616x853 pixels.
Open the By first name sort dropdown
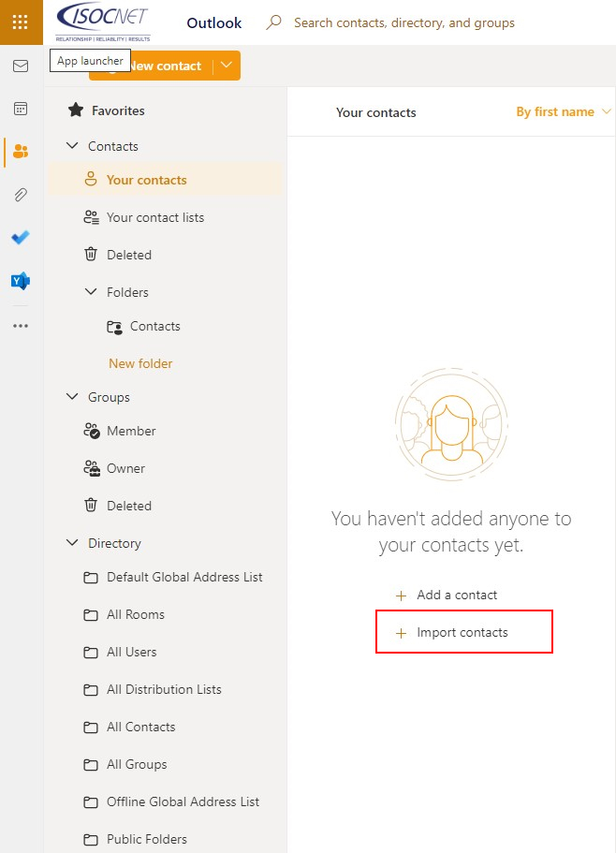(x=564, y=112)
